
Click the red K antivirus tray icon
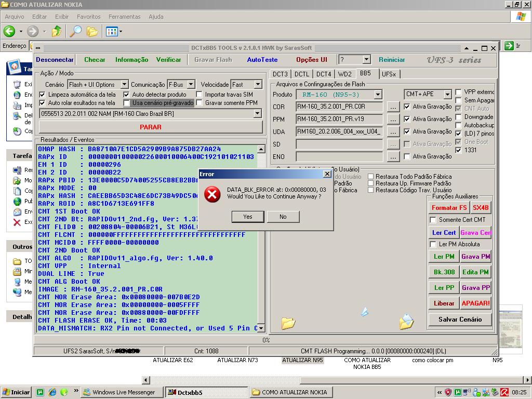click(x=504, y=393)
